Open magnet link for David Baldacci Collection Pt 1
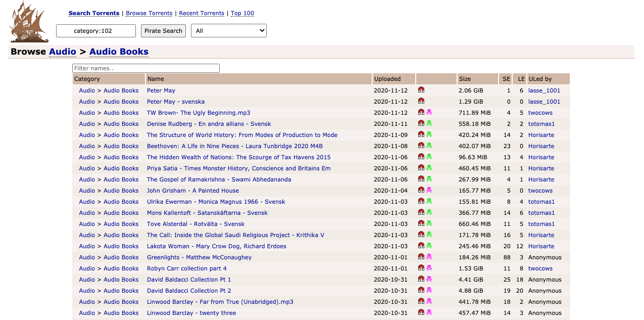 (x=421, y=279)
